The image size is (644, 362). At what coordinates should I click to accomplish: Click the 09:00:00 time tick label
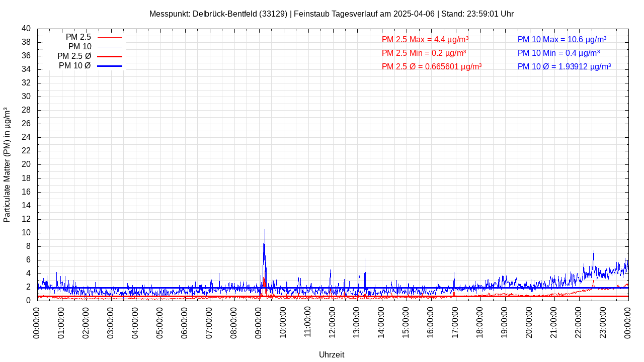(x=259, y=322)
